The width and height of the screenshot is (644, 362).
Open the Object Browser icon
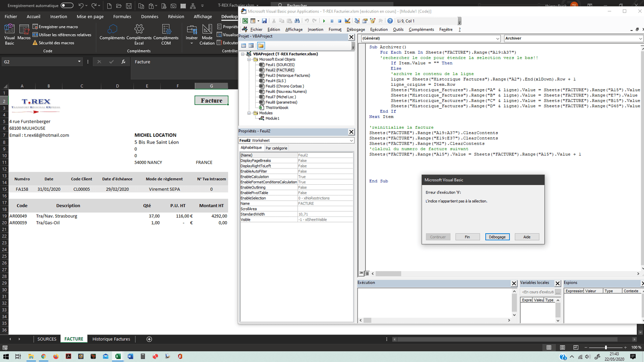372,21
